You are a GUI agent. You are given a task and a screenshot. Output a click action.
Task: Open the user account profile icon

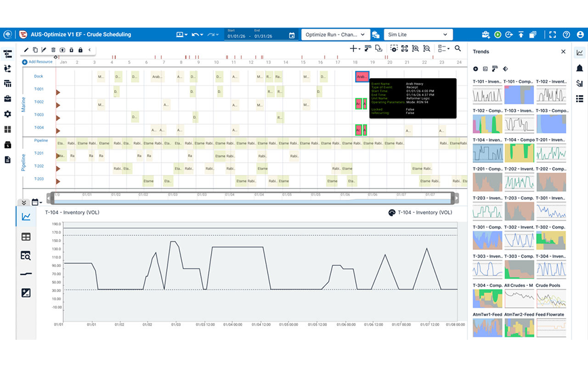pyautogui.click(x=580, y=35)
